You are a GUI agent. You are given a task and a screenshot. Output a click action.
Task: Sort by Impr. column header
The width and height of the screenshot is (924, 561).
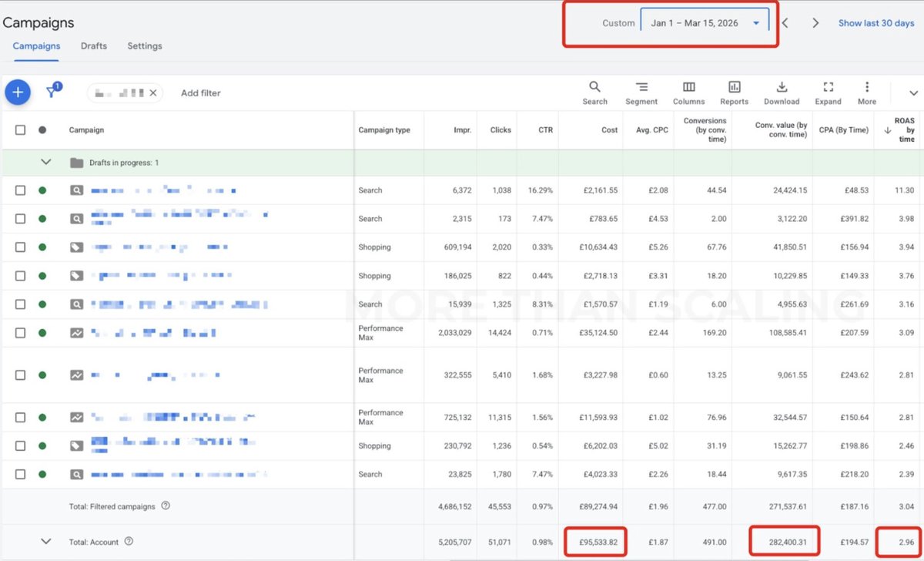(x=463, y=130)
